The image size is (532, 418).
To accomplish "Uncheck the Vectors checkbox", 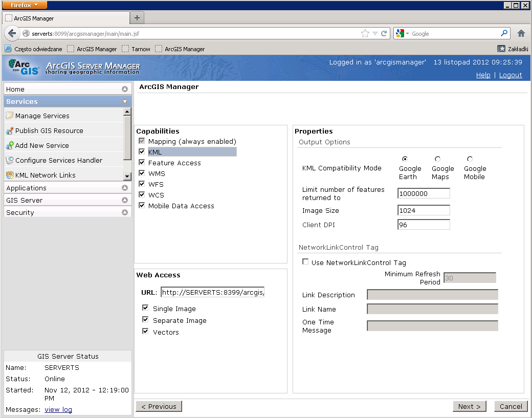I will (145, 331).
